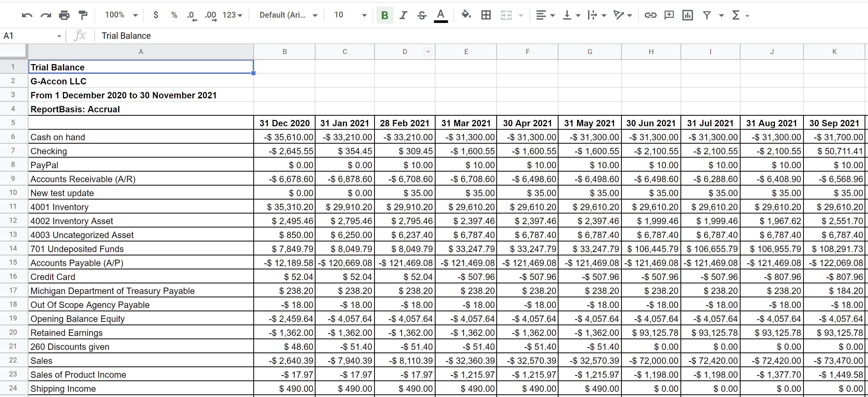Click the Create a filter icon
This screenshot has width=868, height=397.
pos(707,15)
